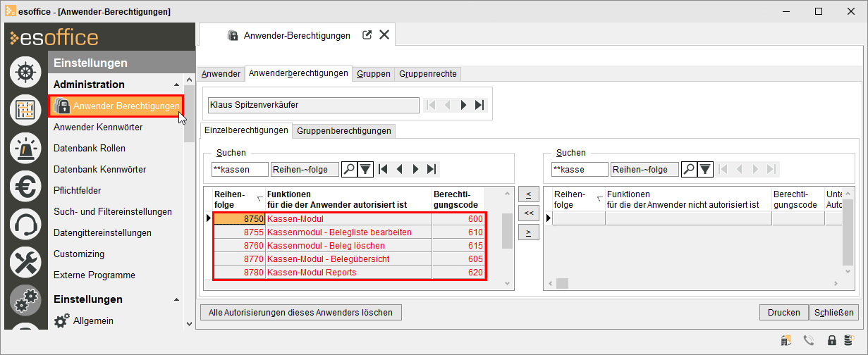
Task: Click the left grid vertical scrollbar thumb
Action: (x=507, y=231)
